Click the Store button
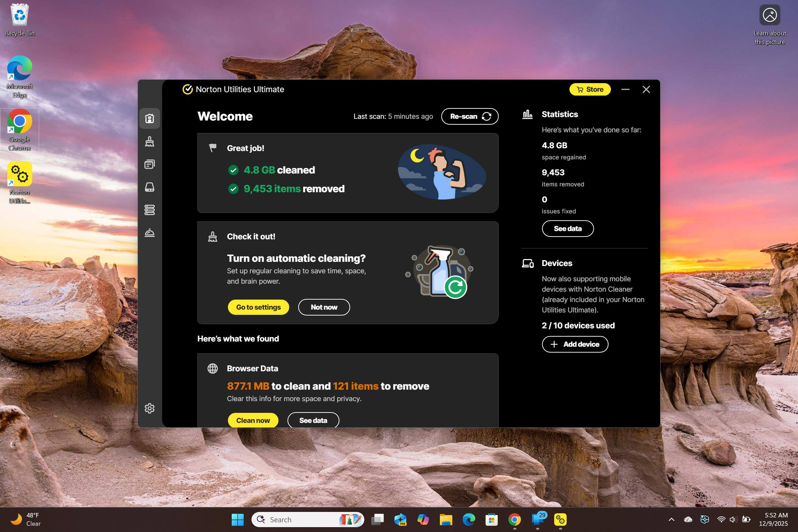The height and width of the screenshot is (532, 798). point(590,89)
